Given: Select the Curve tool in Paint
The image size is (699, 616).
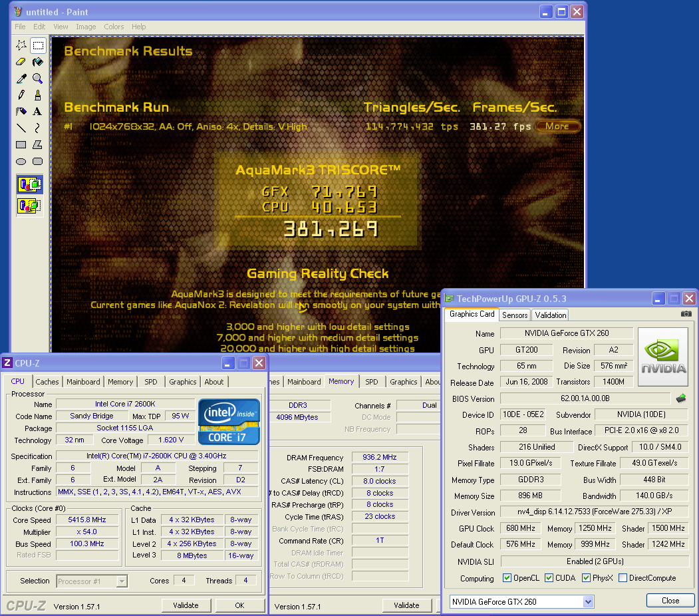Looking at the screenshot, I should click(38, 128).
